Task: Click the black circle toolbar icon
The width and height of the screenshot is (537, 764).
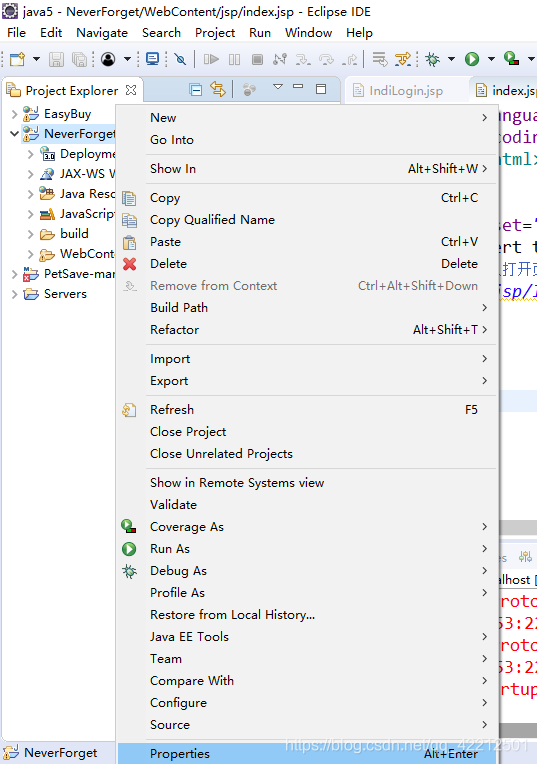Action: pyautogui.click(x=108, y=59)
